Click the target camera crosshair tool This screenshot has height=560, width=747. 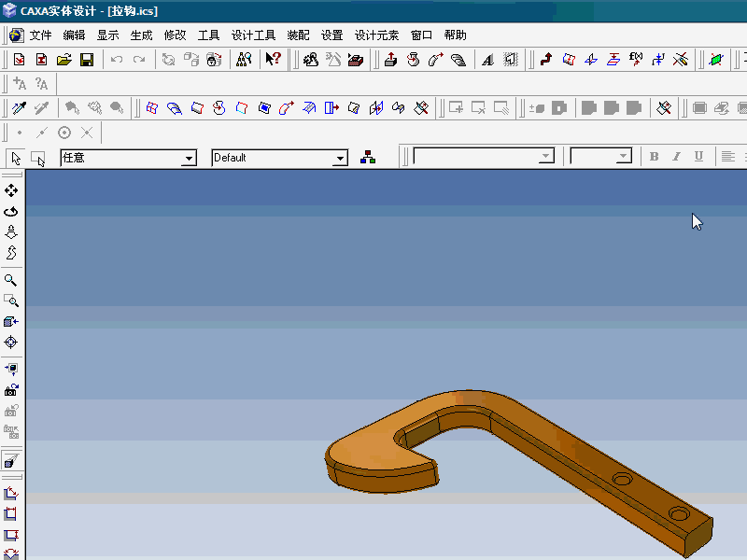pyautogui.click(x=11, y=342)
